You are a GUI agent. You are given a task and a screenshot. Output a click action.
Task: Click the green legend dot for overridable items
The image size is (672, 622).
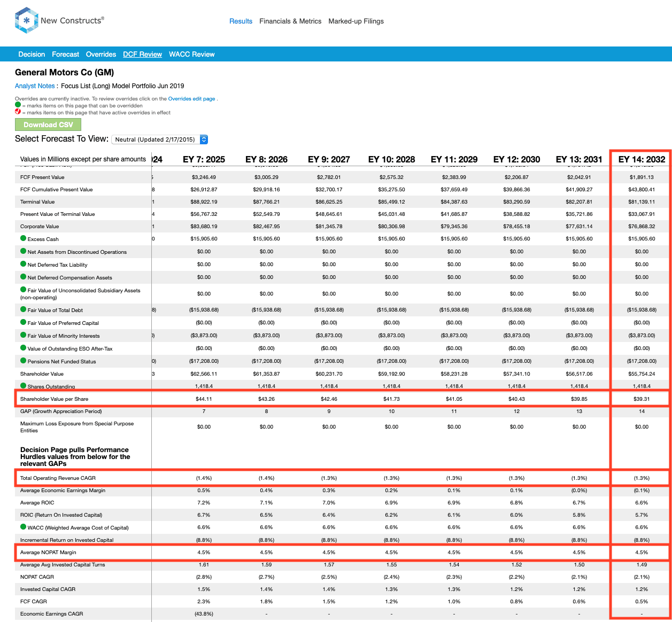(18, 105)
